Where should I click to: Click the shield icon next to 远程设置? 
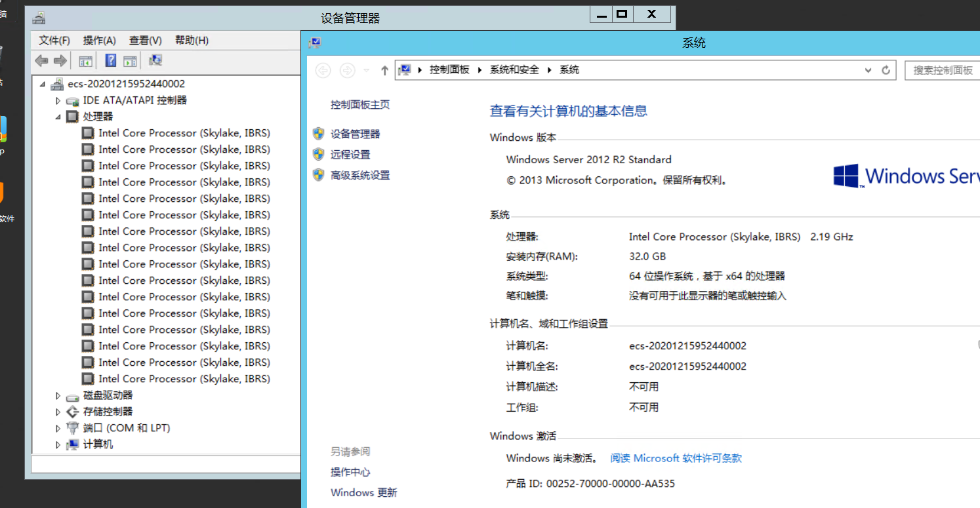[x=319, y=154]
